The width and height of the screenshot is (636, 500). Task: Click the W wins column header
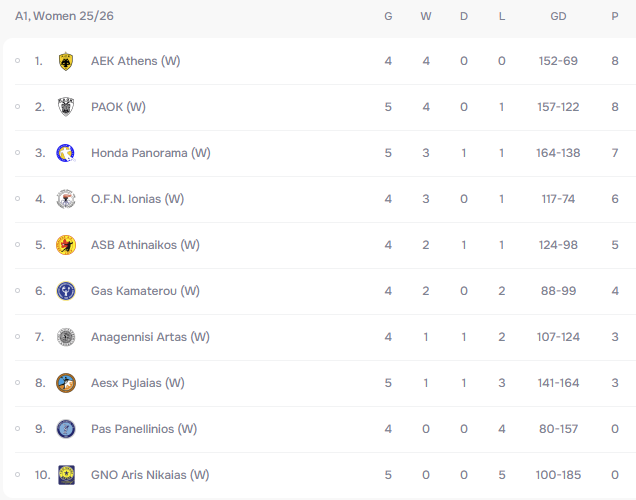coord(425,16)
